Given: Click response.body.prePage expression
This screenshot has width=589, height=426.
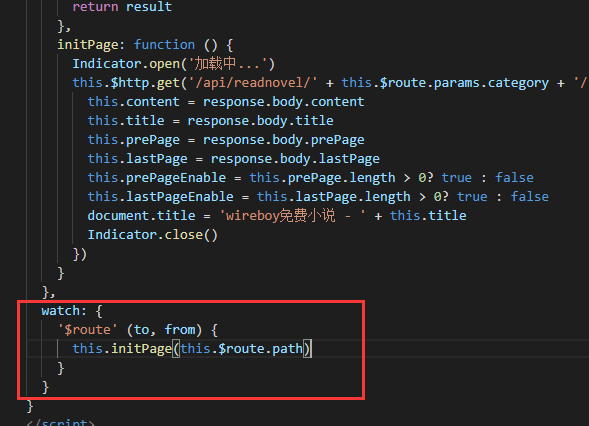Looking at the screenshot, I should tap(284, 140).
